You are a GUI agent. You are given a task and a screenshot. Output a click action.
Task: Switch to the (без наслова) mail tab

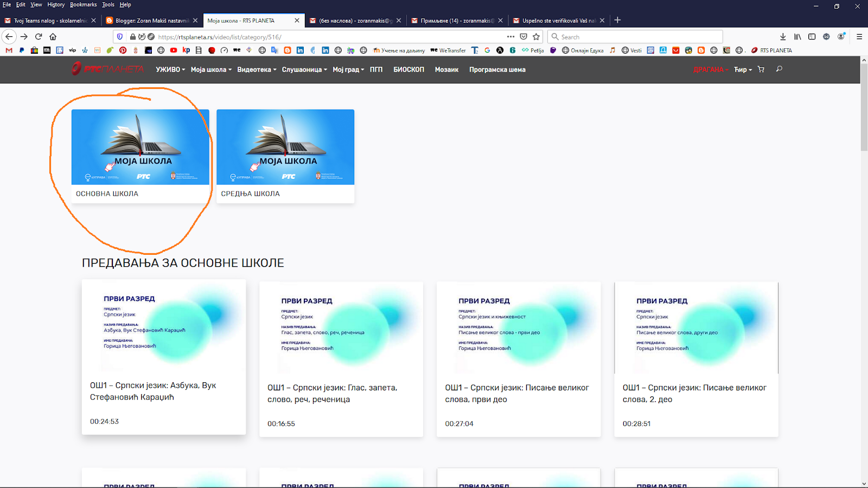[355, 21]
